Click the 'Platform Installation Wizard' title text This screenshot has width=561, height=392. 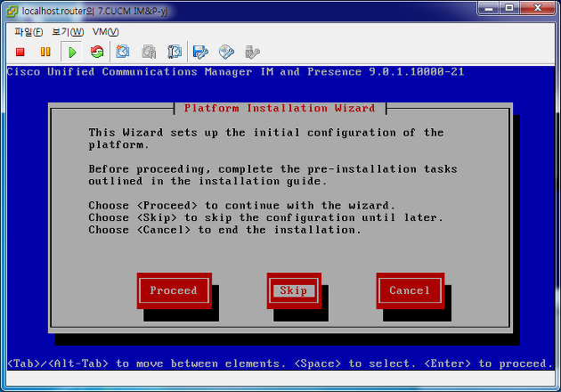280,108
